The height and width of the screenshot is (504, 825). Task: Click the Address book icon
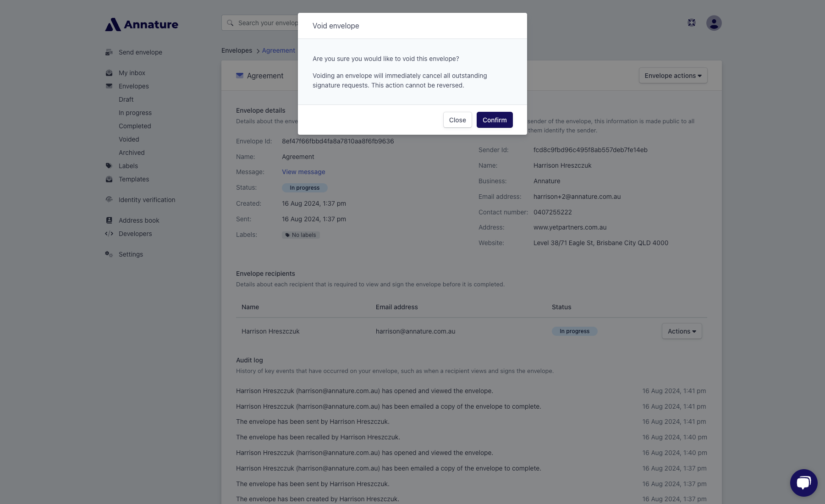(109, 220)
